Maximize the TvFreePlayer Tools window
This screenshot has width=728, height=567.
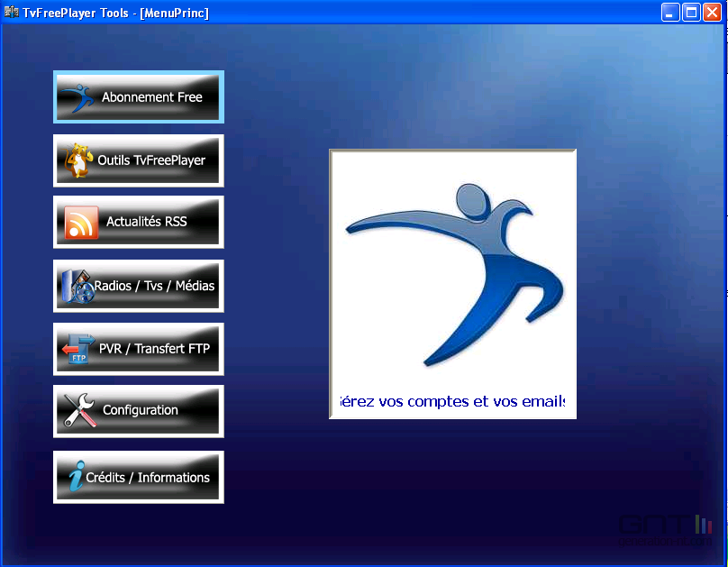691,13
